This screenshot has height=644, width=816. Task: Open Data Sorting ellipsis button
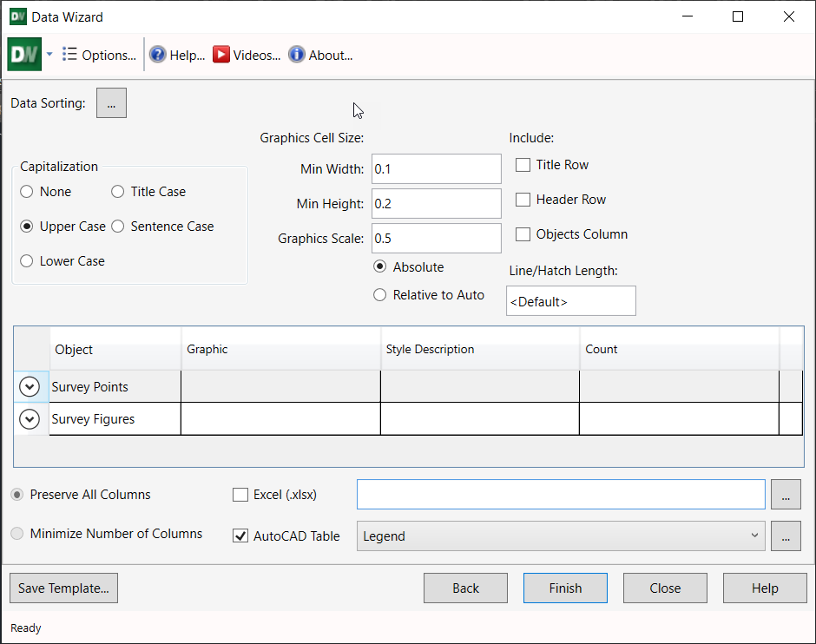[x=111, y=103]
